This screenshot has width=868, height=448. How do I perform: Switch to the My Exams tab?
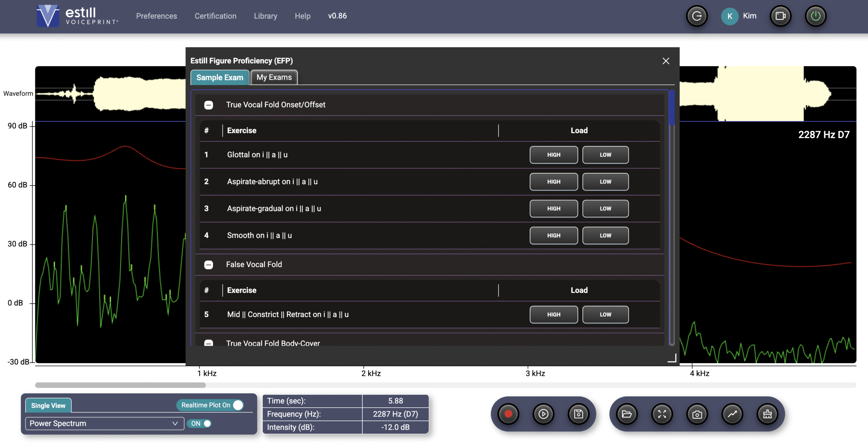tap(274, 77)
